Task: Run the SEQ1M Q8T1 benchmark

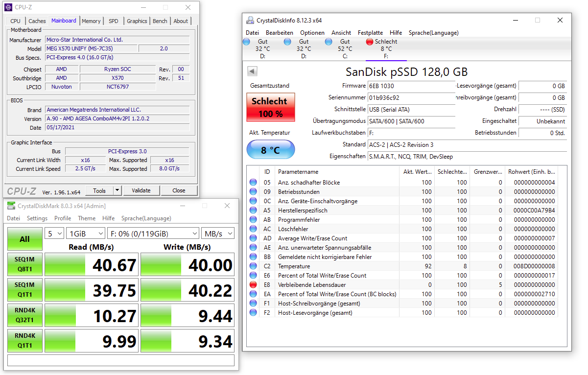Action: [x=24, y=264]
